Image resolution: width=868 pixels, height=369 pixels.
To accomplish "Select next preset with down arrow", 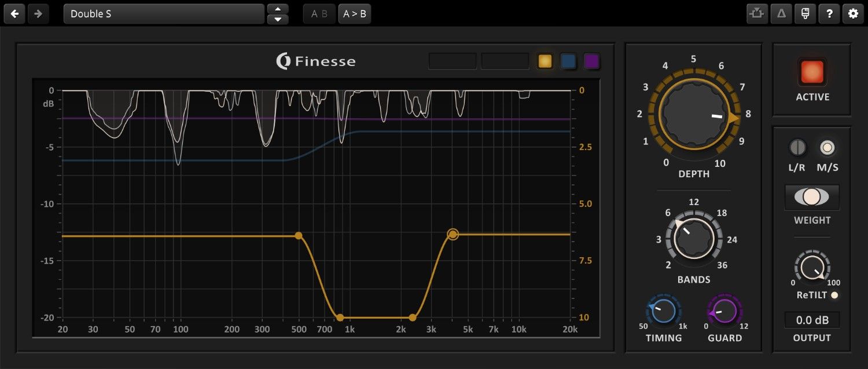I will (278, 19).
